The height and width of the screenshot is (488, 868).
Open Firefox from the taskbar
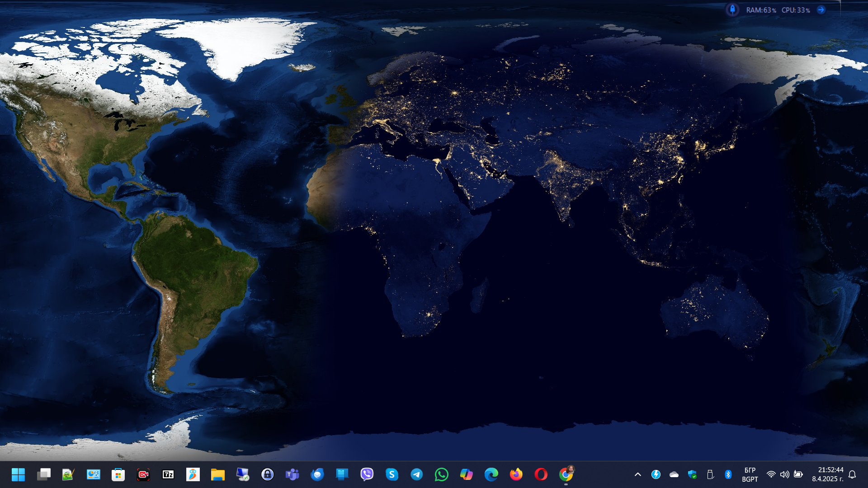[x=516, y=474]
